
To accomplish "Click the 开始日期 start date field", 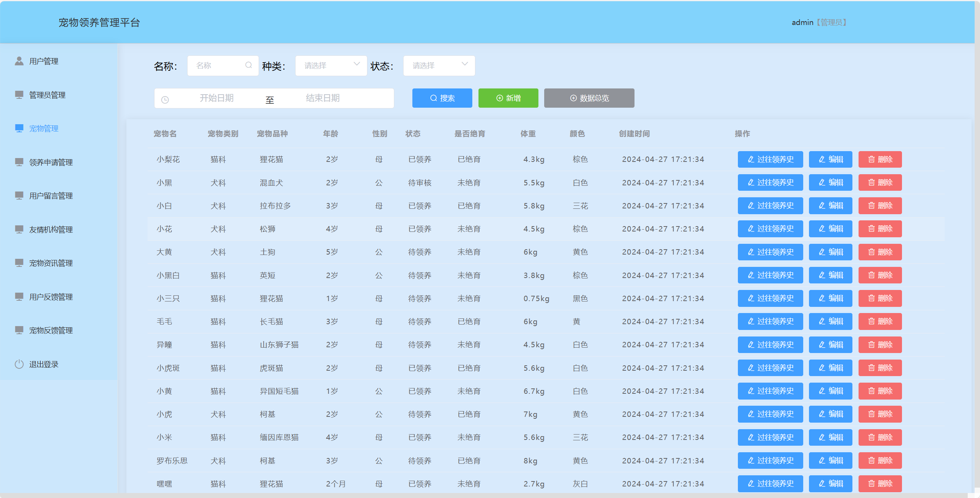I will 216,98.
